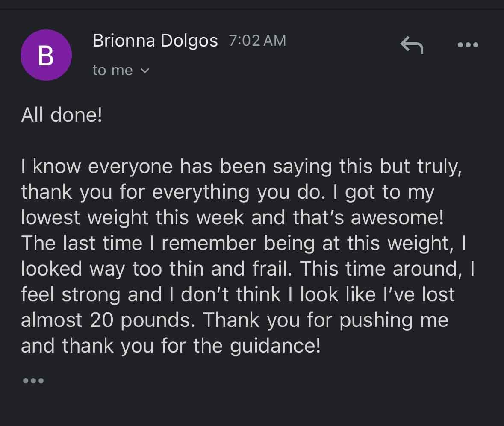
Task: Click the "to me" recipient label
Action: click(113, 70)
